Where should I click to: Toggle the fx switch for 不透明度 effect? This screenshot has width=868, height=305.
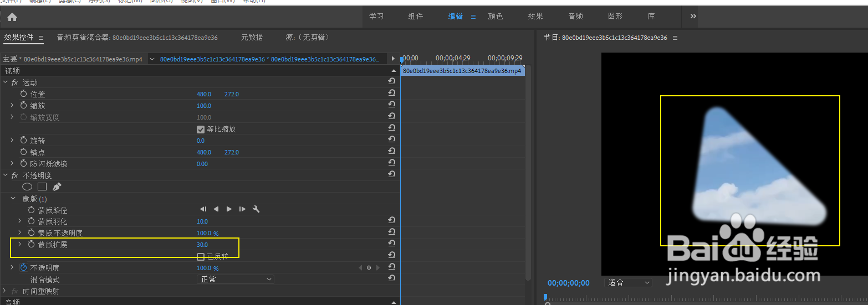click(x=15, y=175)
